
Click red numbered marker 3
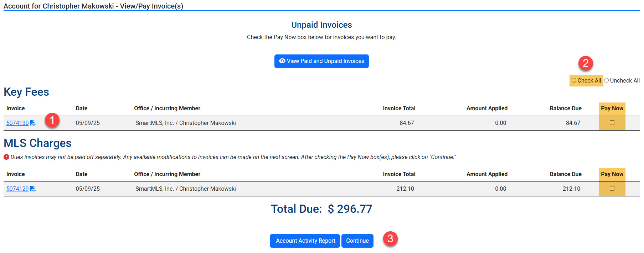tap(390, 238)
